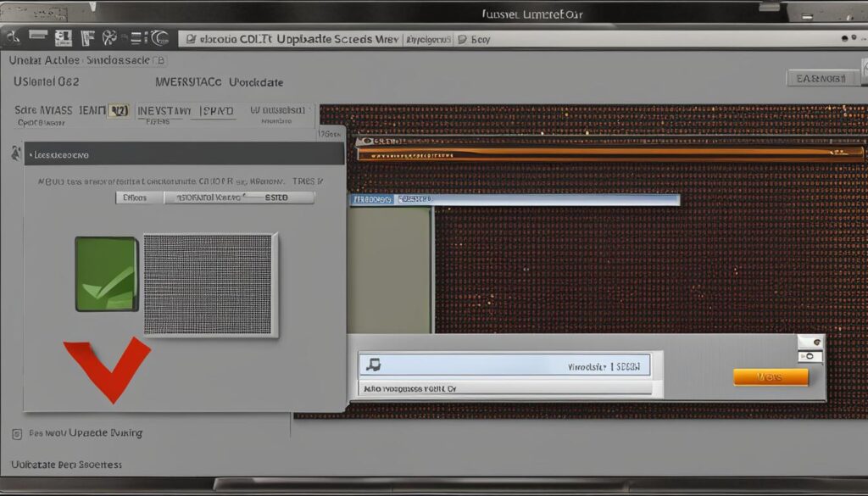Click the first icon at toolbar's left end

click(12, 37)
